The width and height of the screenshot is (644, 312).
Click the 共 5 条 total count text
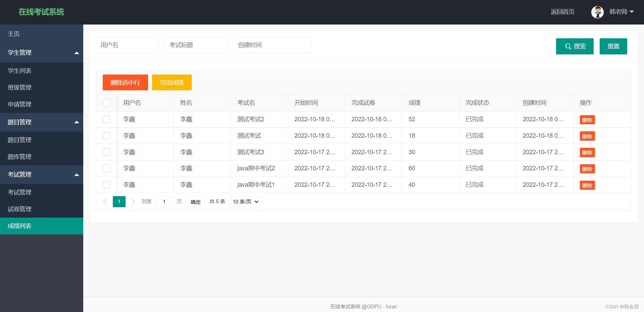click(x=217, y=202)
